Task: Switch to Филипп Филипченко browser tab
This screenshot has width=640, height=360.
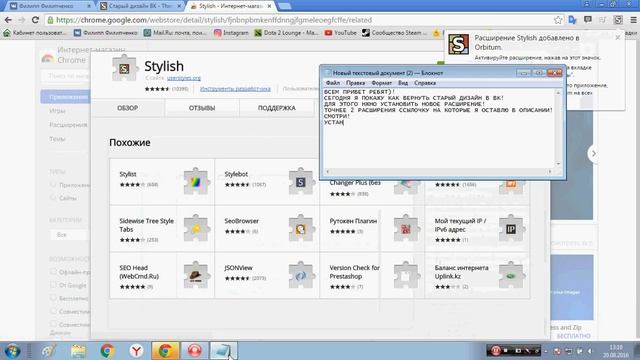Action: (51, 6)
